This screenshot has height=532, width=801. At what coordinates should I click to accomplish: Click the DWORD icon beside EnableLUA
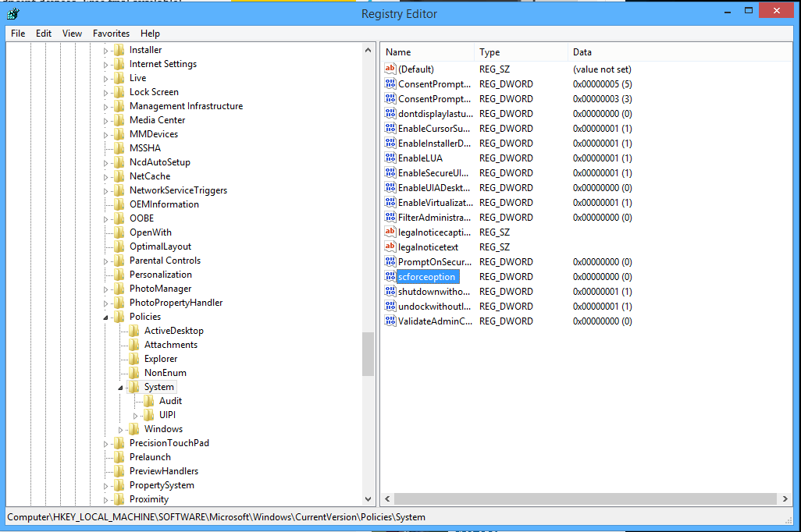390,158
